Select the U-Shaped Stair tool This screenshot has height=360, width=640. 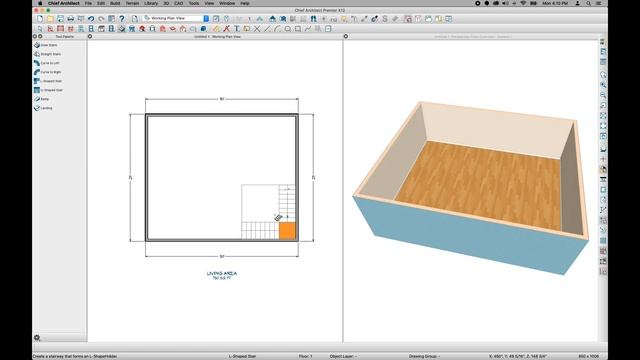[x=48, y=90]
